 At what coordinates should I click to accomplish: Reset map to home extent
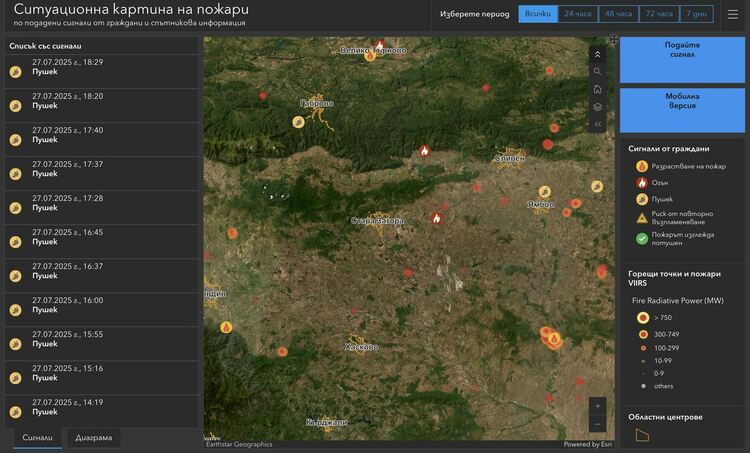point(597,89)
